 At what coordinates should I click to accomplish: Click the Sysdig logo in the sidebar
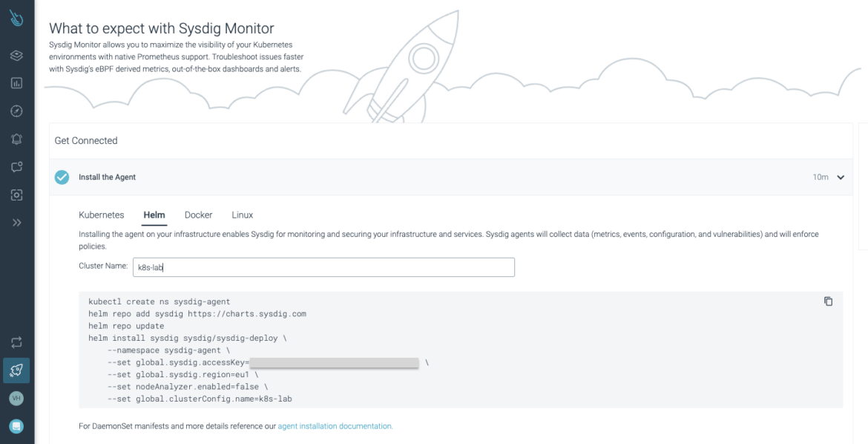16,19
